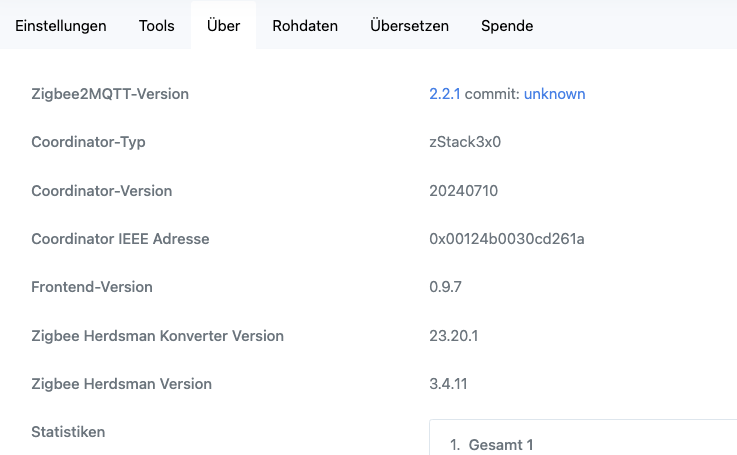Screen dimensions: 737x455
Task: Click the 2.2.1 version link
Action: point(444,94)
